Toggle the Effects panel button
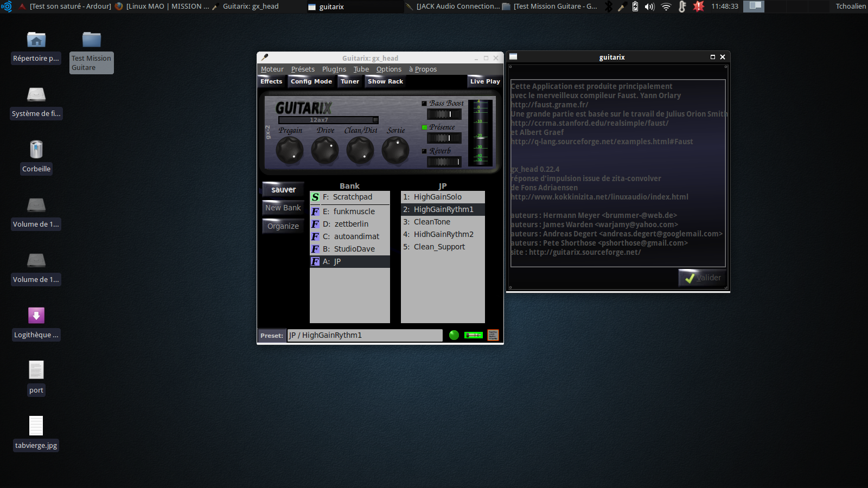 click(x=271, y=81)
